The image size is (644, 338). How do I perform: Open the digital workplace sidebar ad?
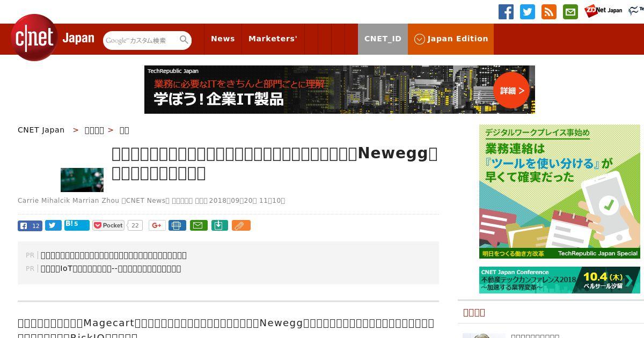click(x=560, y=192)
